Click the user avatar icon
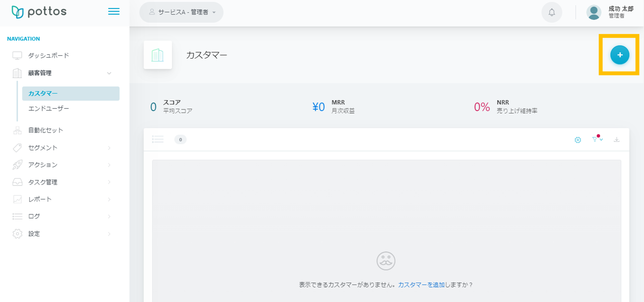 point(593,13)
